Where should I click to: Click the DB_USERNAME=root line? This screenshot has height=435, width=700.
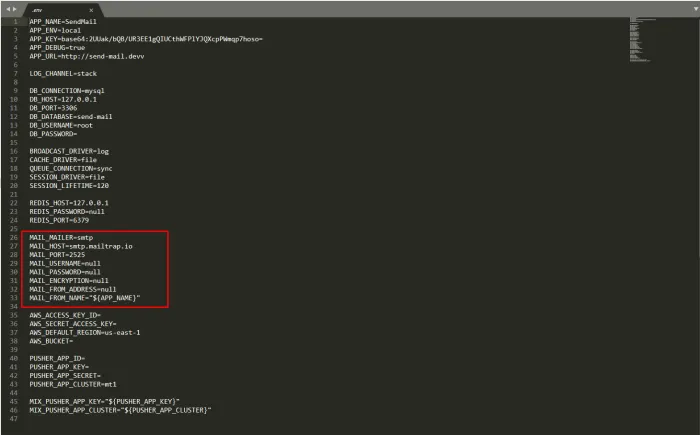pyautogui.click(x=61, y=125)
